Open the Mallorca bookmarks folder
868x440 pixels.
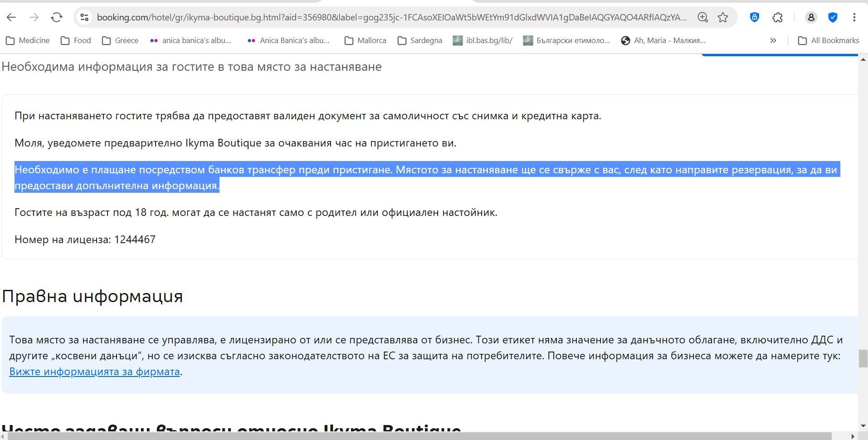(366, 40)
